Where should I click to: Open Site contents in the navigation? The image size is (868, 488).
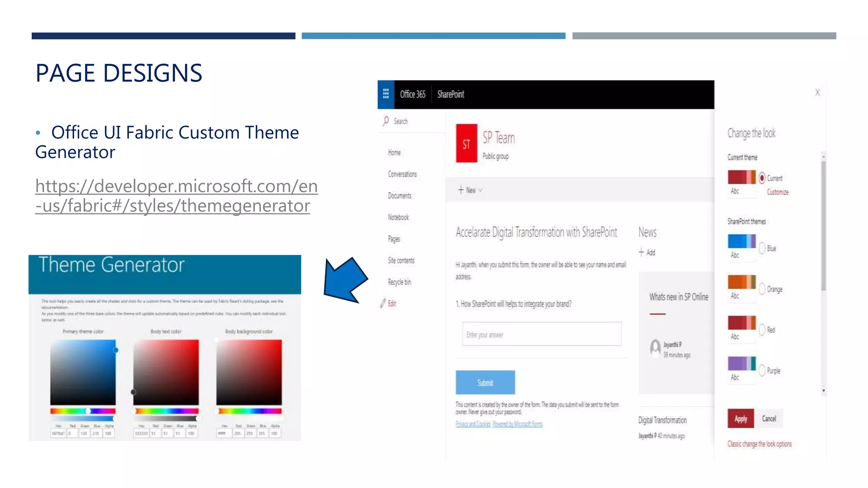[x=401, y=261]
